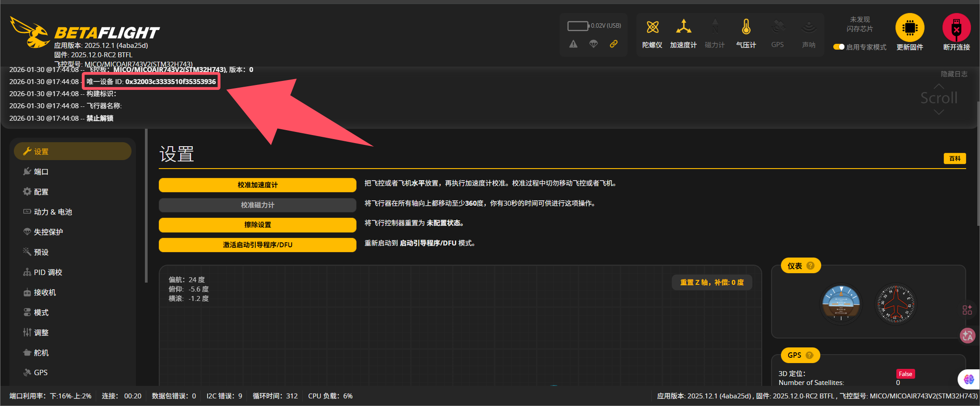Click the 设置 page heading
980x406 pixels.
pyautogui.click(x=177, y=154)
